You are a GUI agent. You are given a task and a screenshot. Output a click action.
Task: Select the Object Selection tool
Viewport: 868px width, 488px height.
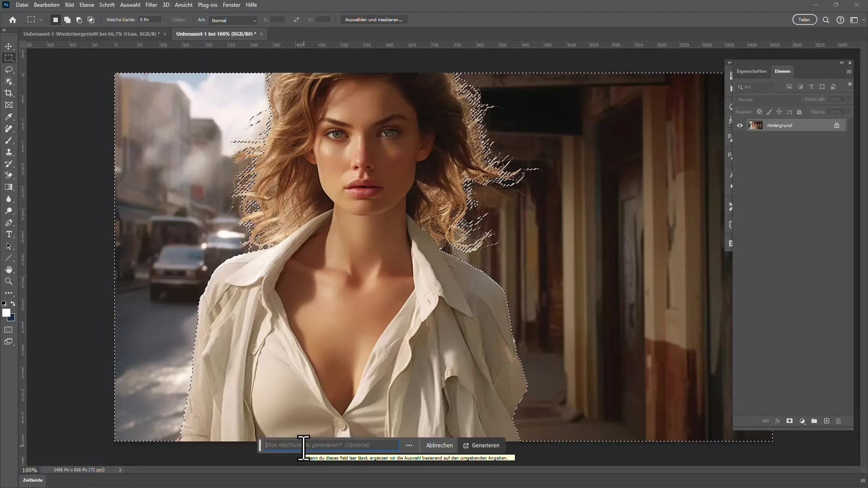pos(9,81)
